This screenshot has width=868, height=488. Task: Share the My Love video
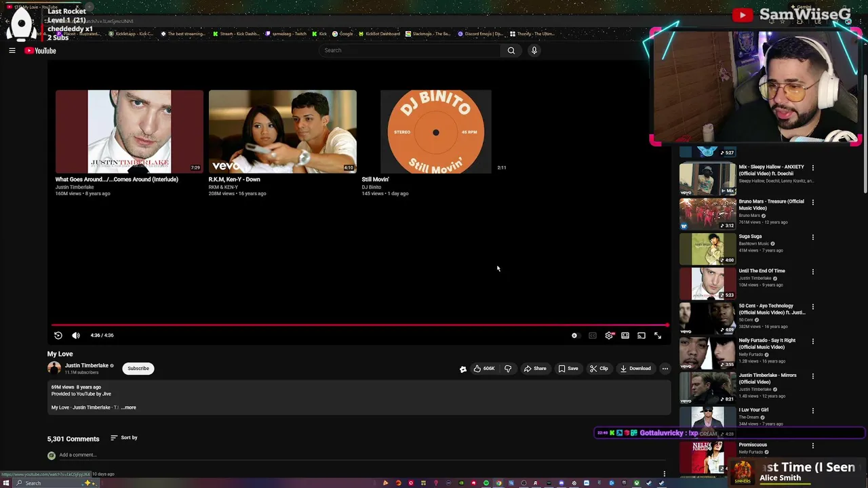point(535,369)
